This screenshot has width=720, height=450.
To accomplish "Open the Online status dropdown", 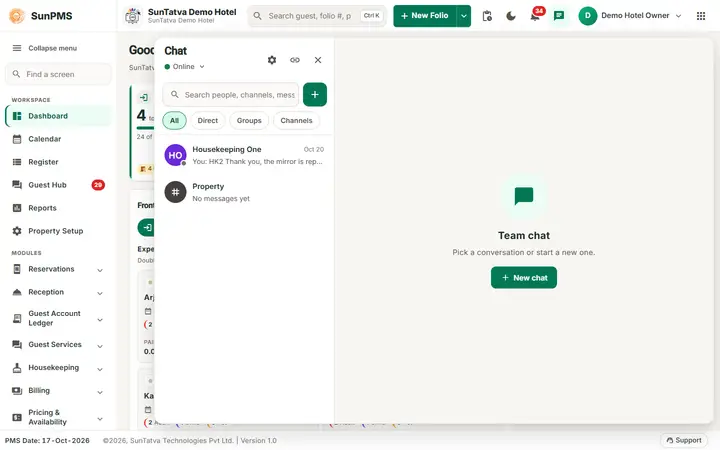I will coord(185,67).
